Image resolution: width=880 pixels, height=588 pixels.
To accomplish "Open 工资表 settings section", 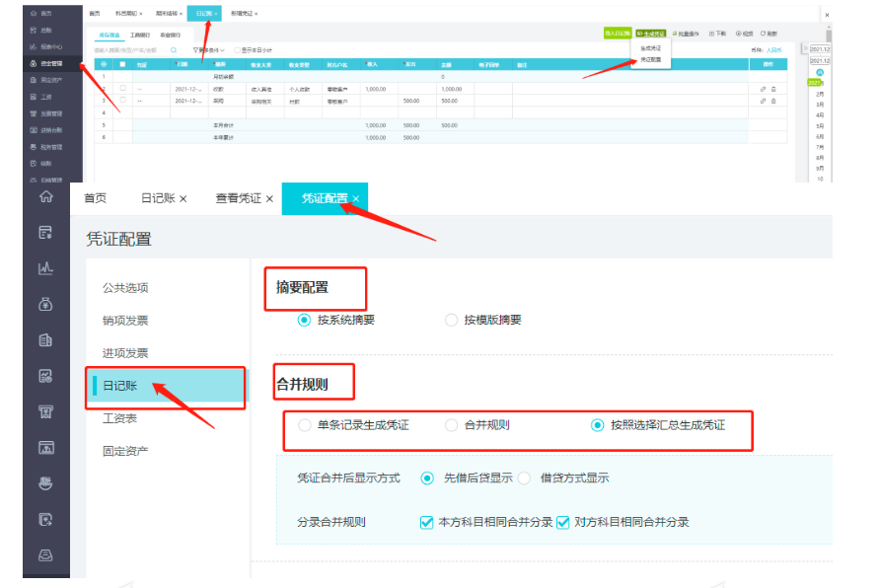I will click(x=119, y=418).
